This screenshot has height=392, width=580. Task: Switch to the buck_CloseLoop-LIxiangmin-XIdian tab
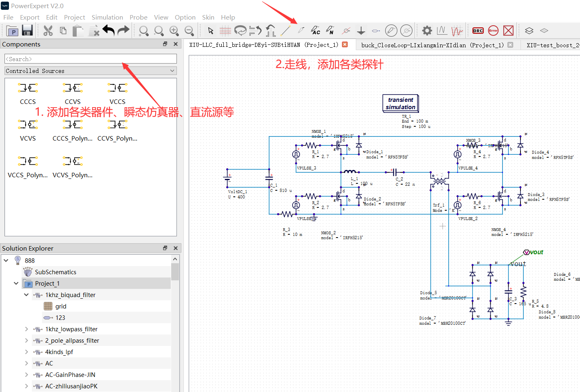(x=432, y=45)
